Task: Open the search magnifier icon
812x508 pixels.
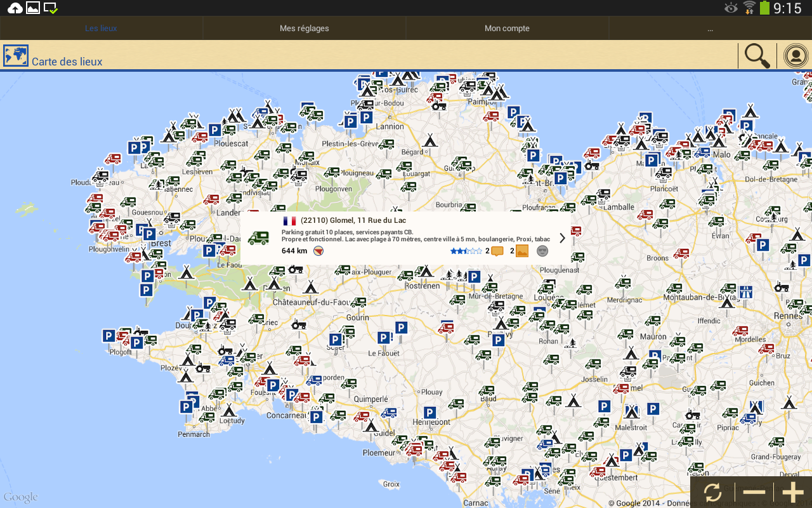Action: click(x=757, y=56)
